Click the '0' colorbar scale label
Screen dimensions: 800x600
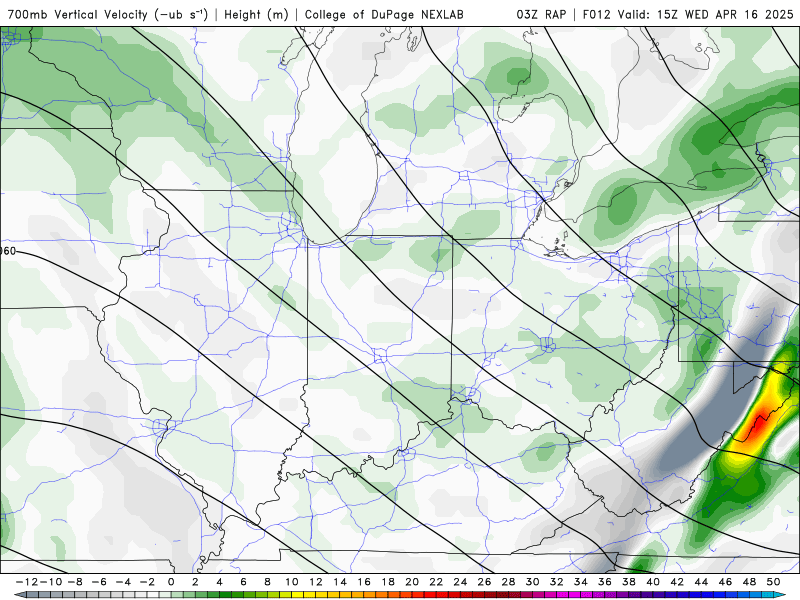[171, 582]
